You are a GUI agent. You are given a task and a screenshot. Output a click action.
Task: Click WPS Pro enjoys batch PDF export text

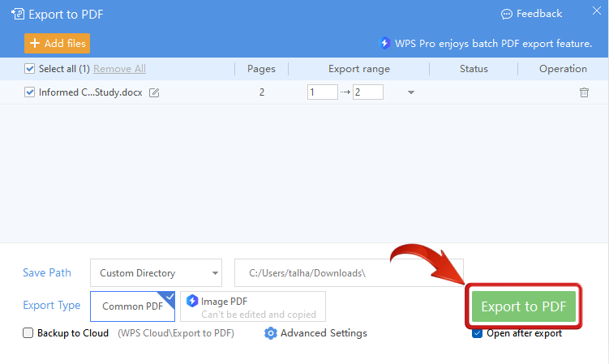(x=493, y=44)
